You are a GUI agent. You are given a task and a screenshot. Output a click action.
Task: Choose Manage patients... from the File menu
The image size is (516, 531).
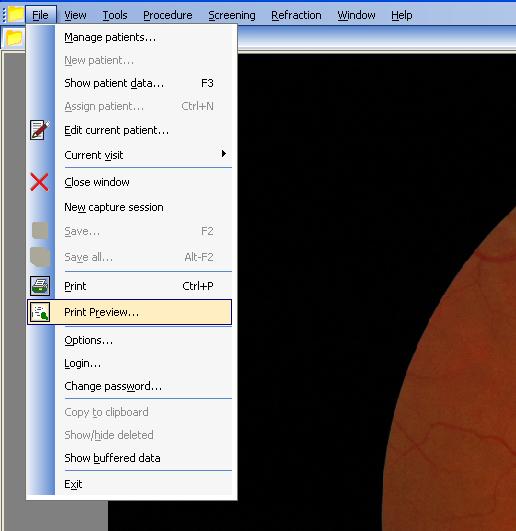(x=129, y=37)
